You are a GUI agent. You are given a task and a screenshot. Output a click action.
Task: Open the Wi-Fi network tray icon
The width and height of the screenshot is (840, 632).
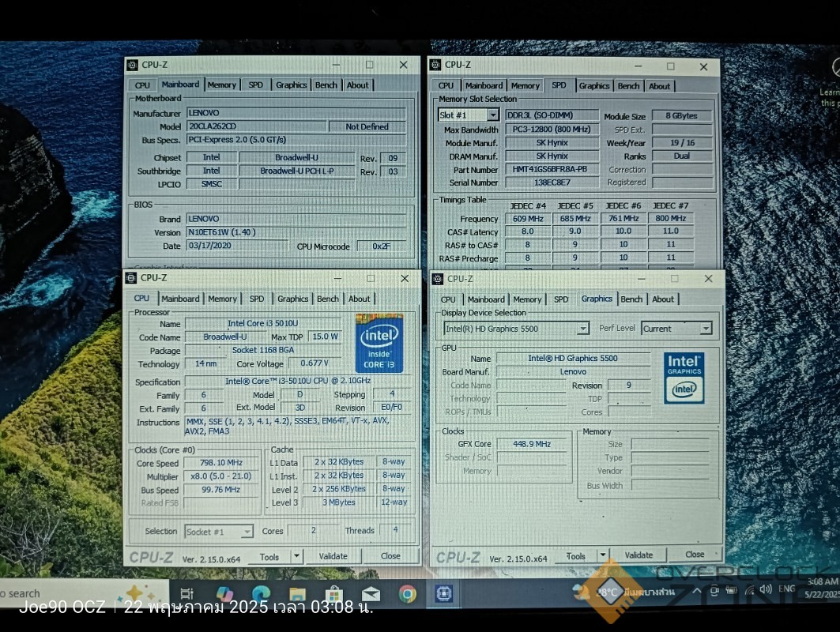[x=750, y=590]
